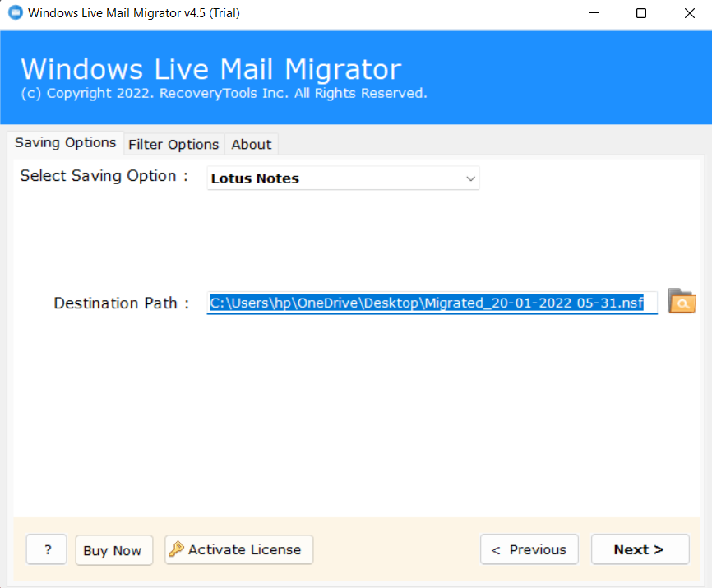This screenshot has width=712, height=588.
Task: Click the 'Destination Path :' label
Action: (121, 303)
